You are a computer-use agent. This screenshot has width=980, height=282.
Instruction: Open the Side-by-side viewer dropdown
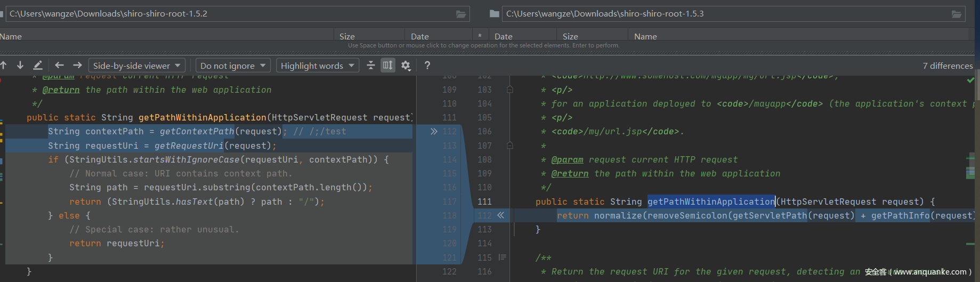coord(137,66)
